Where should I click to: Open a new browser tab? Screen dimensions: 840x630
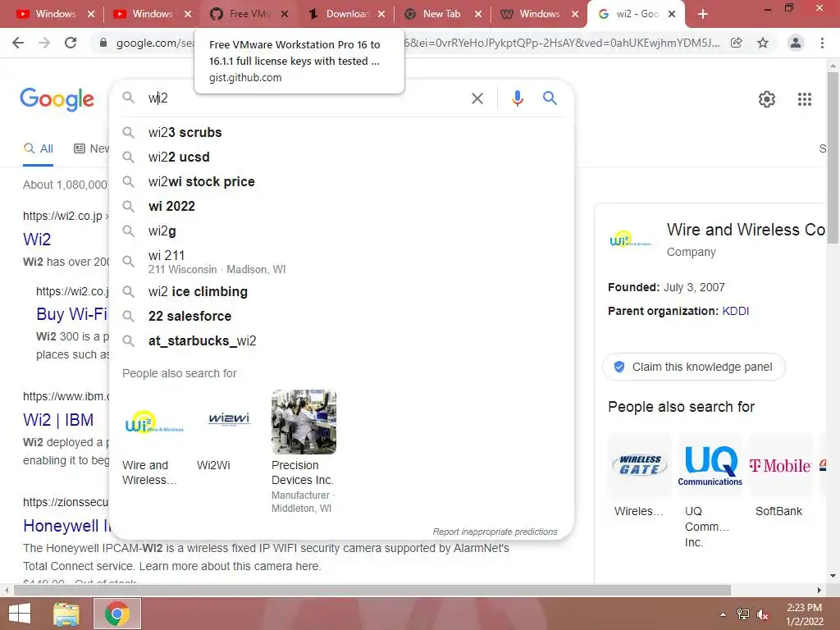pyautogui.click(x=703, y=14)
